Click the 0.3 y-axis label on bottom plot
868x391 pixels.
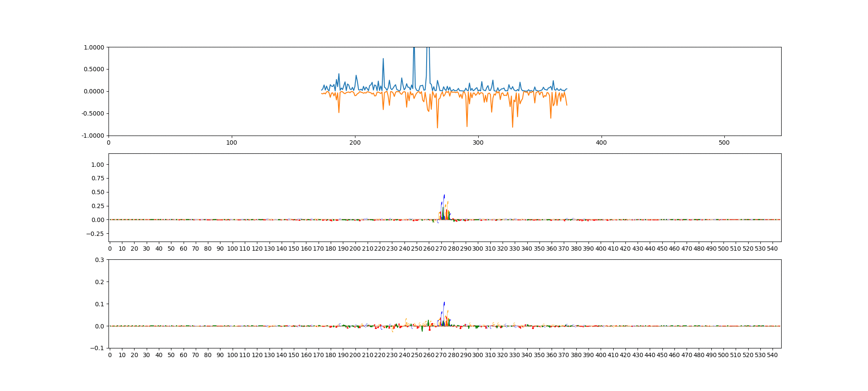point(99,260)
